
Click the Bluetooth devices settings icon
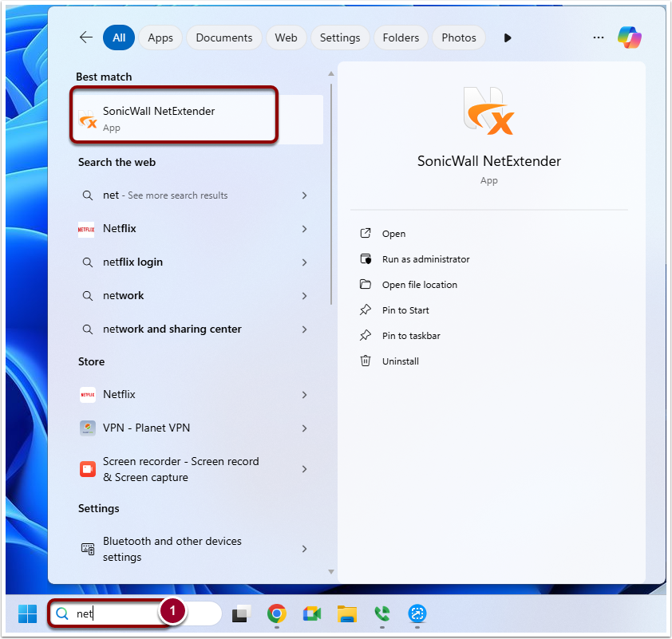[88, 549]
